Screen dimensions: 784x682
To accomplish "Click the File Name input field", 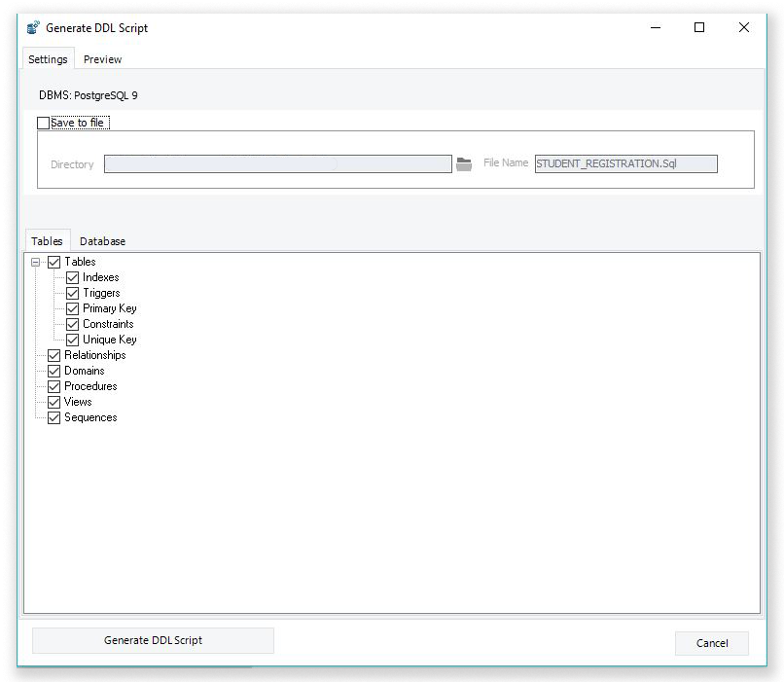I will point(626,164).
